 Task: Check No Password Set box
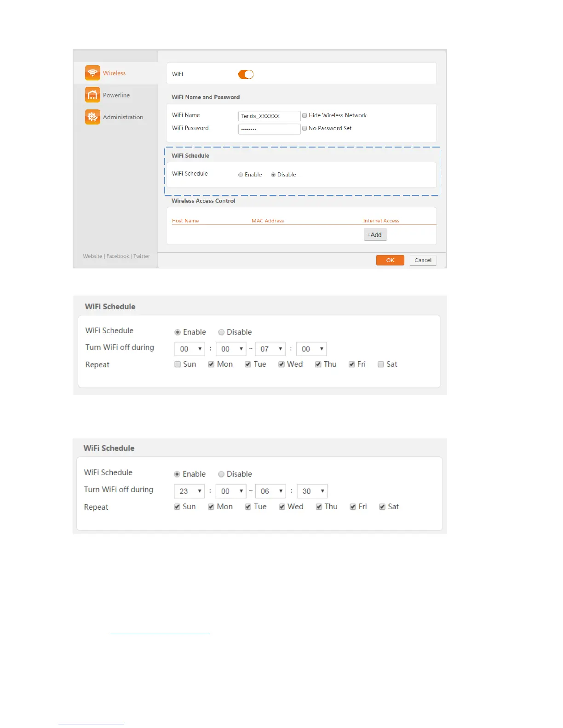[304, 128]
